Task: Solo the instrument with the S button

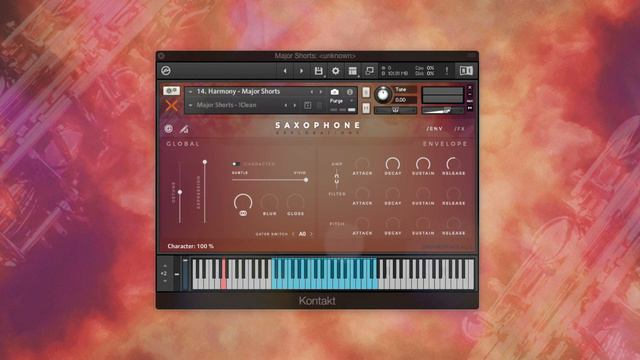Action: tap(366, 92)
